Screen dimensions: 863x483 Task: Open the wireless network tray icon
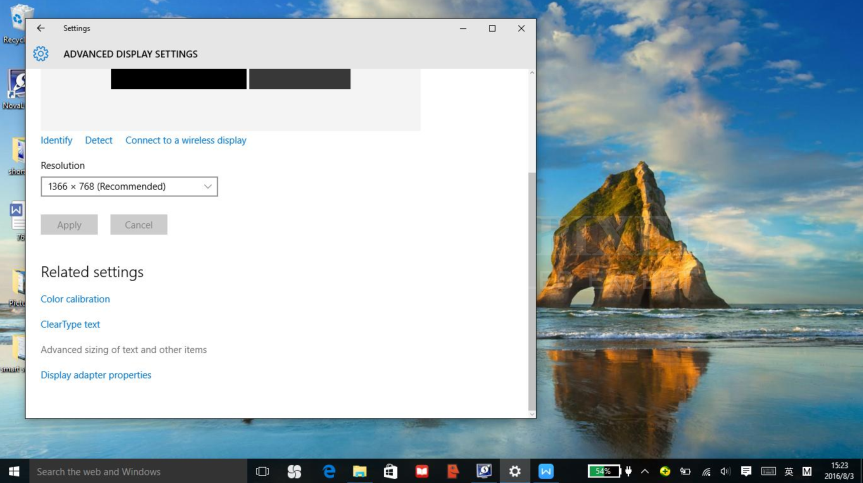pyautogui.click(x=706, y=471)
